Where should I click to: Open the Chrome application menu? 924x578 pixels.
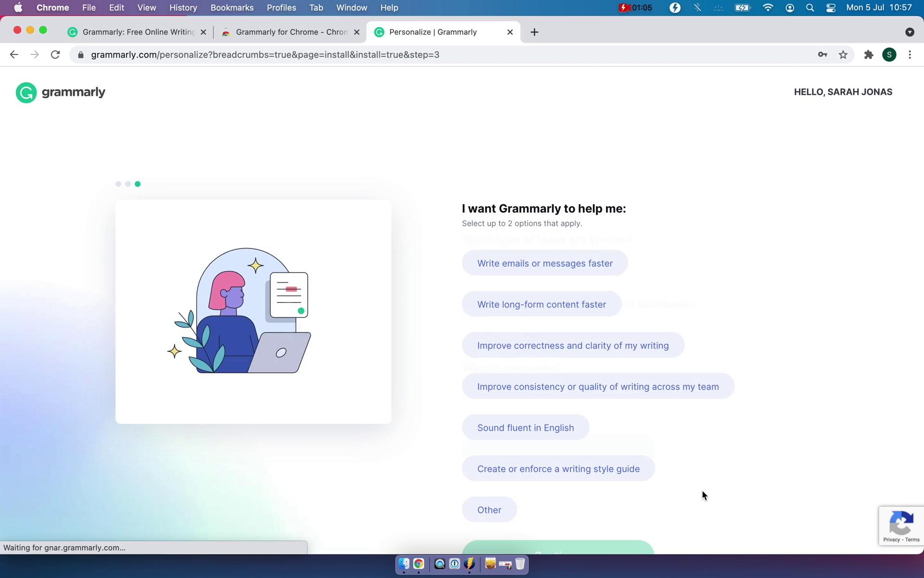[x=53, y=8]
